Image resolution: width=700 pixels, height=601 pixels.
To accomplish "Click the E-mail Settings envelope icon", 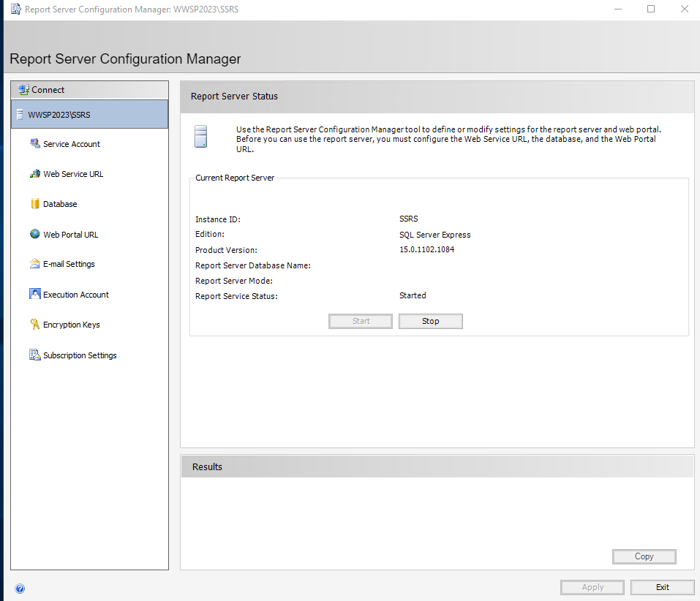I will 35,264.
